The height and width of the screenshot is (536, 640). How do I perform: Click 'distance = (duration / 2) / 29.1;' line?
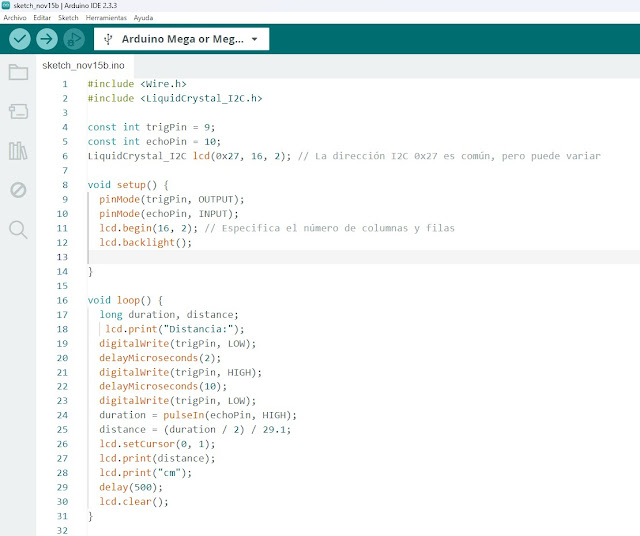tap(195, 429)
